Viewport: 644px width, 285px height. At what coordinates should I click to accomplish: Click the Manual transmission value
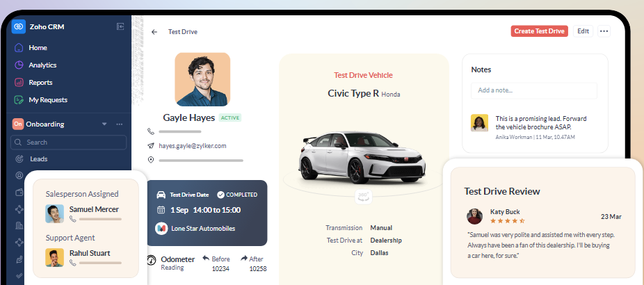381,227
